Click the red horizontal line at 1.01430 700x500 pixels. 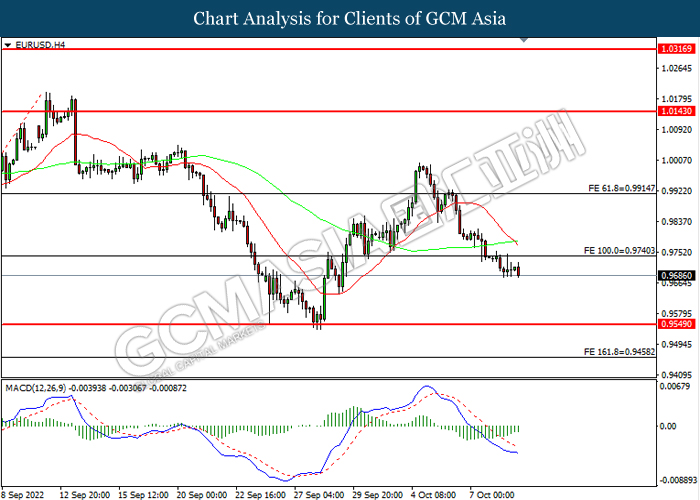(x=329, y=111)
